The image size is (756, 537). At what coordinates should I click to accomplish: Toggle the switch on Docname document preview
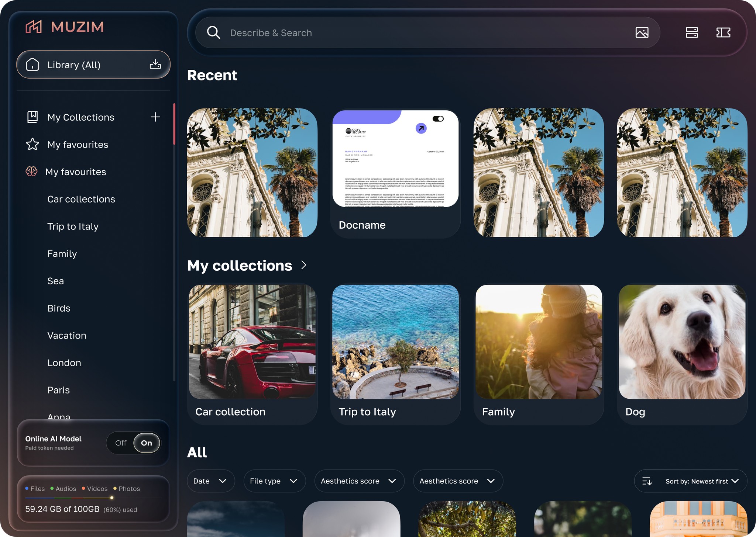click(438, 119)
